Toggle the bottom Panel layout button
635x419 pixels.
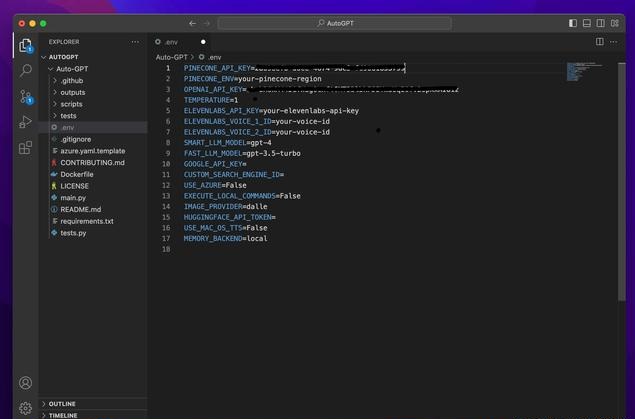pos(586,23)
